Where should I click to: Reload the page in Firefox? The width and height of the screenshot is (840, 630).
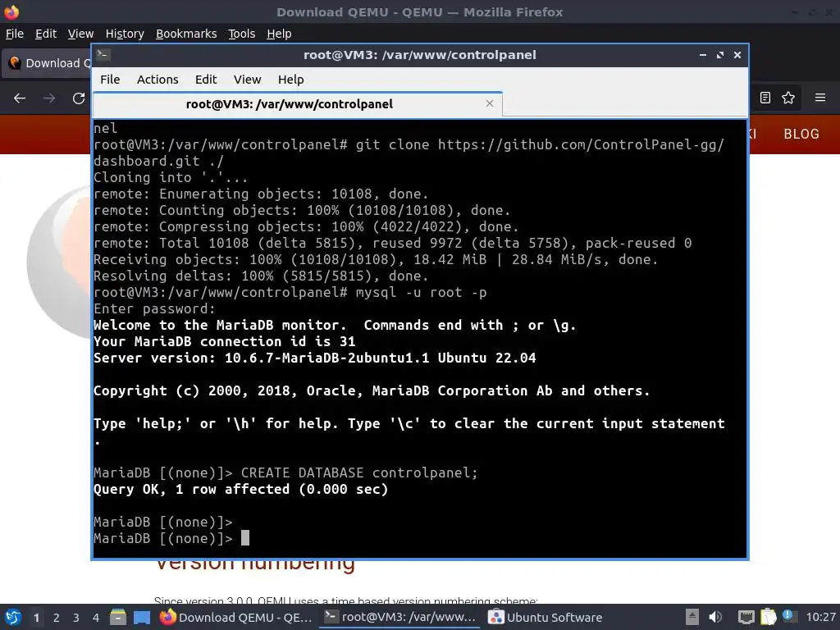[79, 98]
